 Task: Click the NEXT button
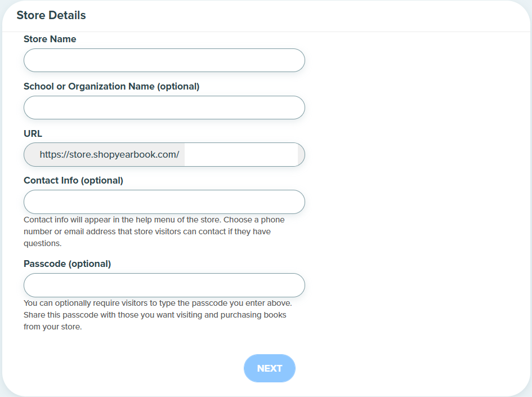[x=270, y=368]
